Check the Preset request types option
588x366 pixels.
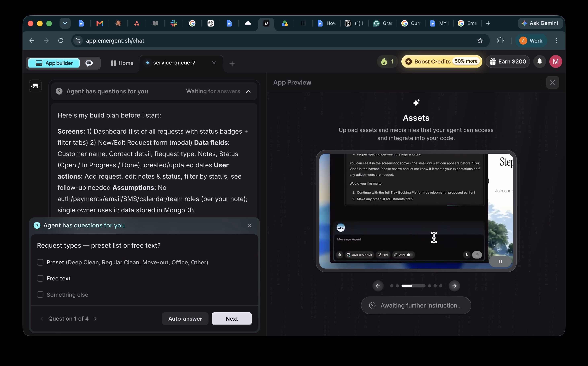pyautogui.click(x=40, y=262)
